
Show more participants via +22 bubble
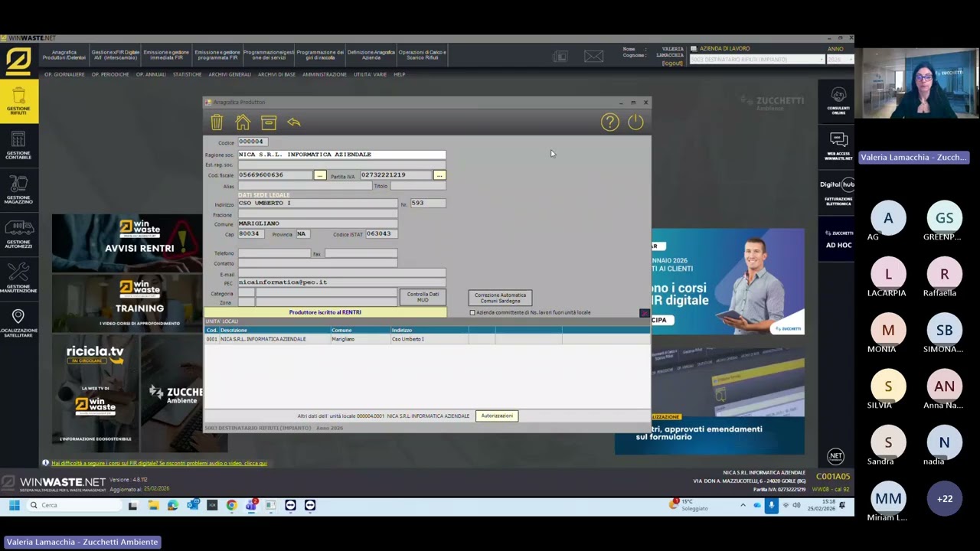[x=945, y=499]
